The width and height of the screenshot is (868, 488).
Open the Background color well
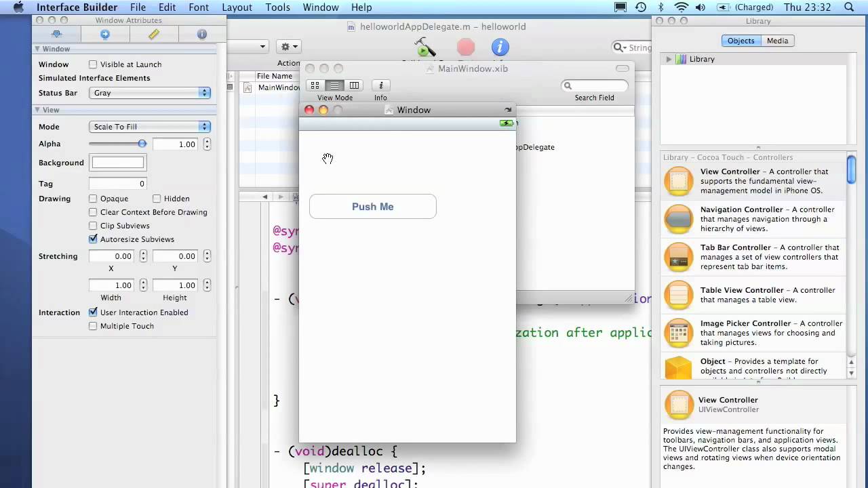tap(118, 163)
